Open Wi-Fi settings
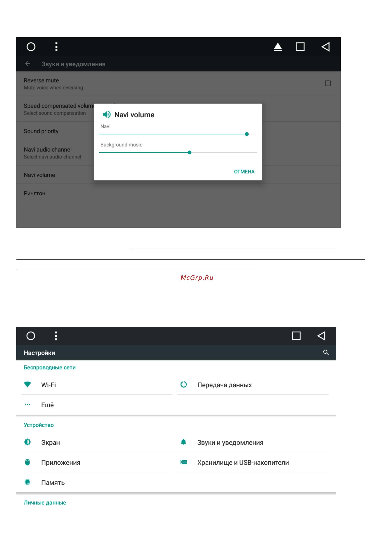The height and width of the screenshot is (555, 392). click(x=97, y=385)
